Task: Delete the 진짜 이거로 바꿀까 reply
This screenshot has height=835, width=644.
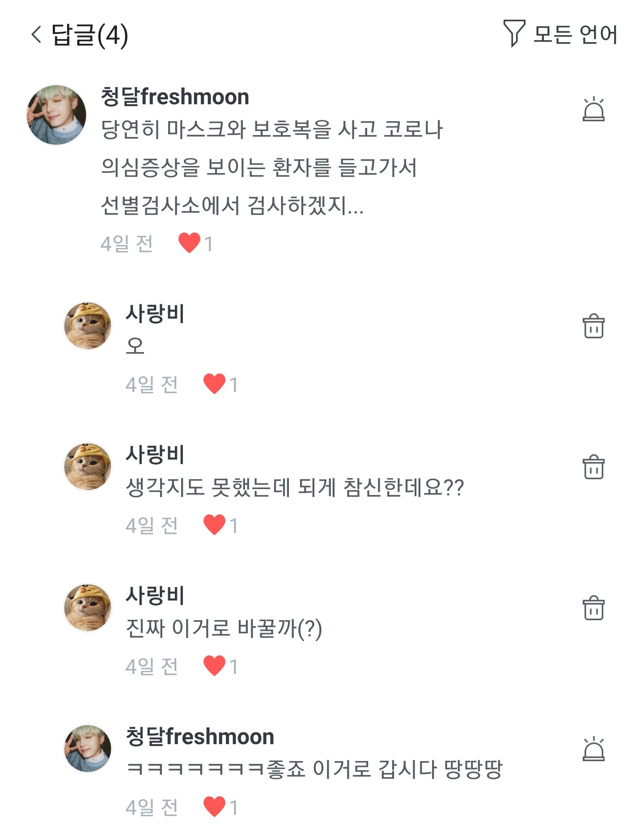Action: pos(593,608)
